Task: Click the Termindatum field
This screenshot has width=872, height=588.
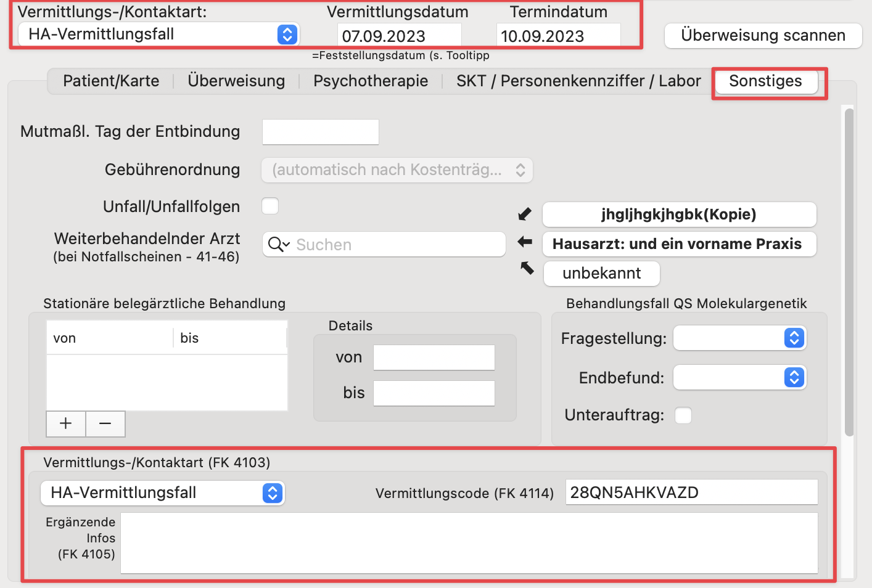Action: coord(559,36)
